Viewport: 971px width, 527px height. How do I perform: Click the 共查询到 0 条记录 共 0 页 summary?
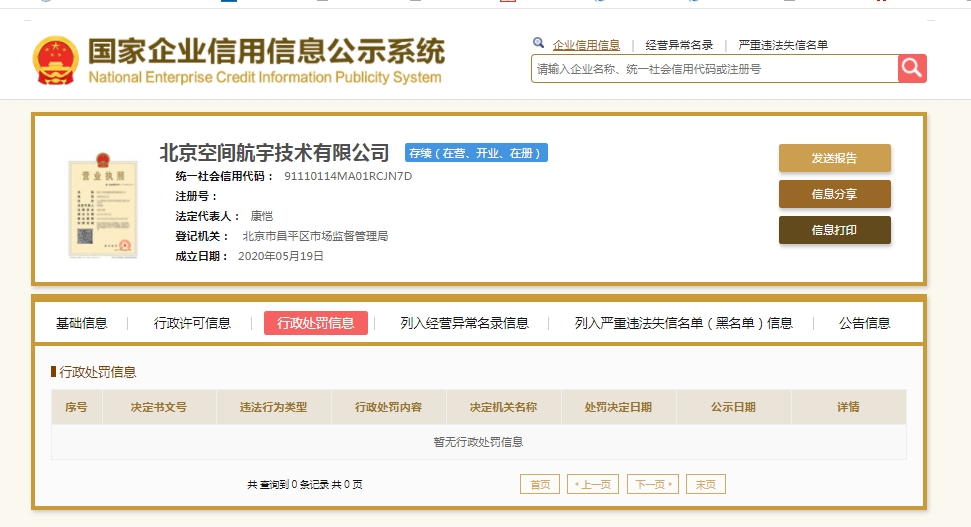click(305, 484)
